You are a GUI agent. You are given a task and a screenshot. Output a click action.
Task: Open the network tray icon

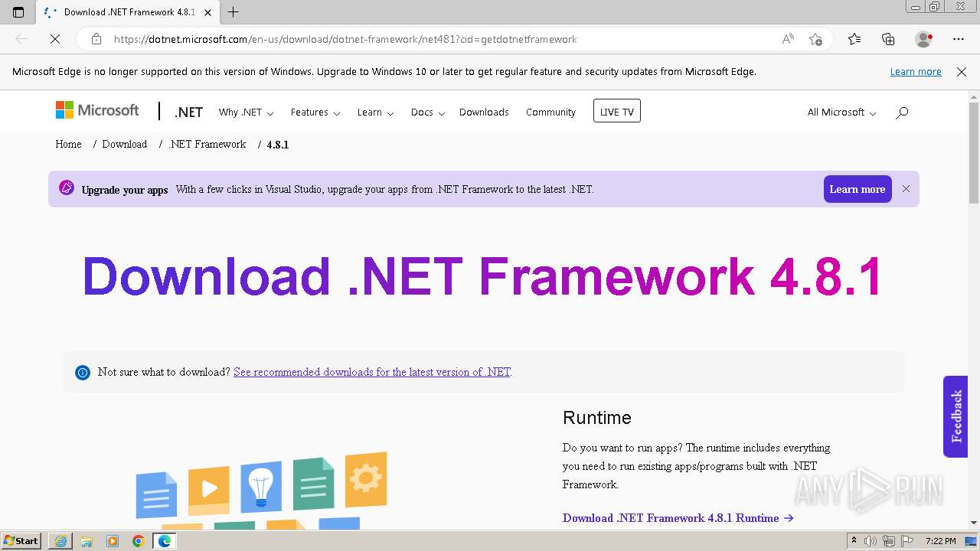point(890,541)
